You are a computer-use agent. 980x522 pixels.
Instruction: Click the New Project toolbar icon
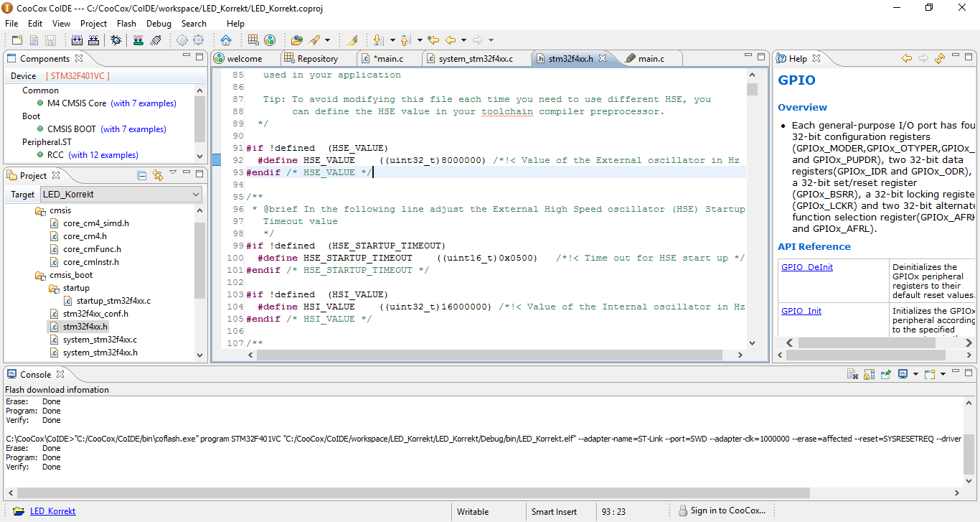point(17,40)
